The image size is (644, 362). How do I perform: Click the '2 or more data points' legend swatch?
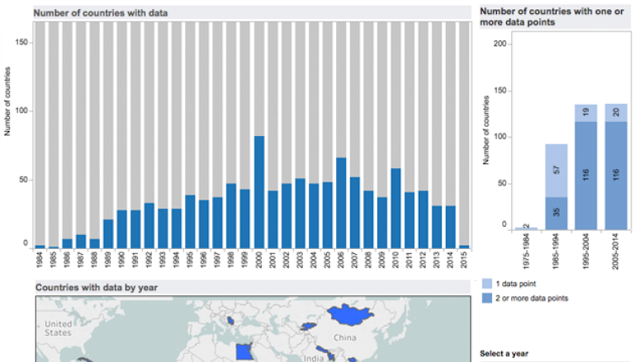(x=487, y=298)
